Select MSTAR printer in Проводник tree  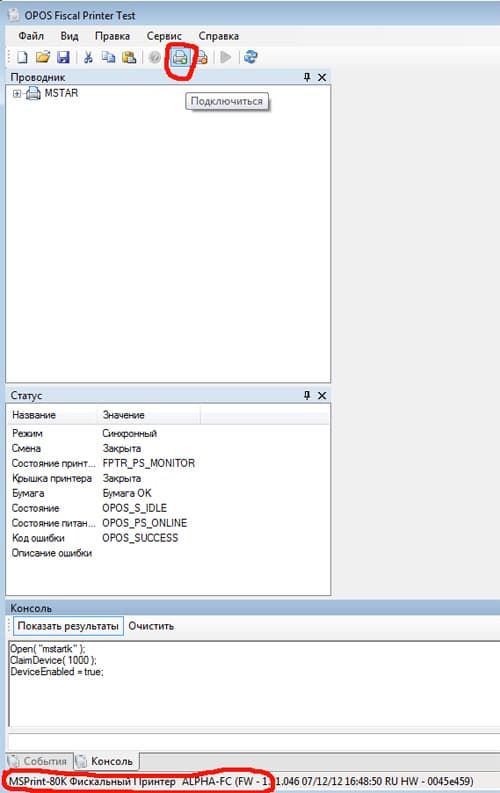[61, 93]
